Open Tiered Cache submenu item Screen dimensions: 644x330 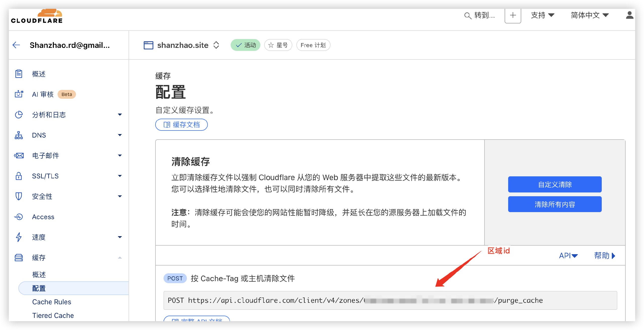53,315
